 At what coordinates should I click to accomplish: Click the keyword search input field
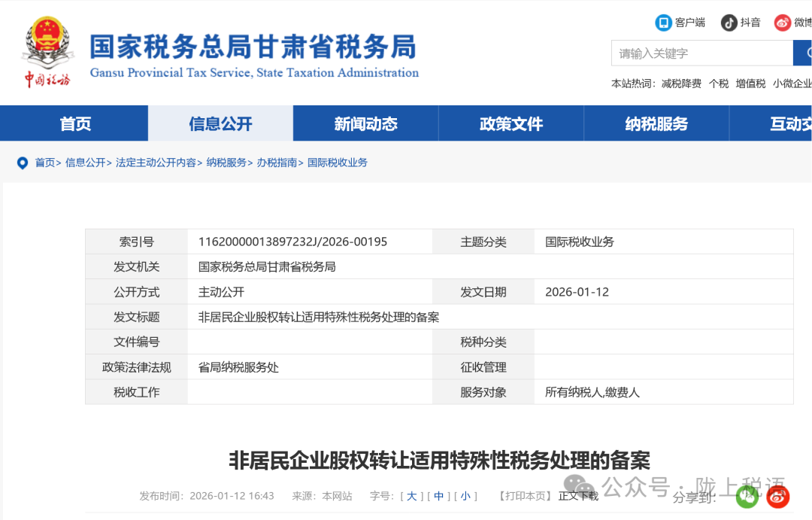[x=699, y=53]
